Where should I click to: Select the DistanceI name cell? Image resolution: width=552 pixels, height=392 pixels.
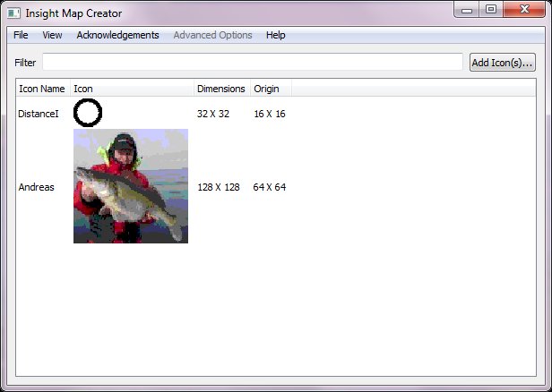tap(39, 114)
